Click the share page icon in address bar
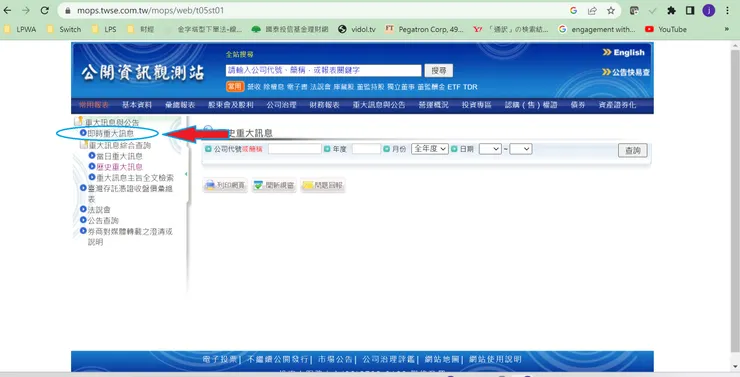Viewport: 740px width, 377px height. [592, 10]
